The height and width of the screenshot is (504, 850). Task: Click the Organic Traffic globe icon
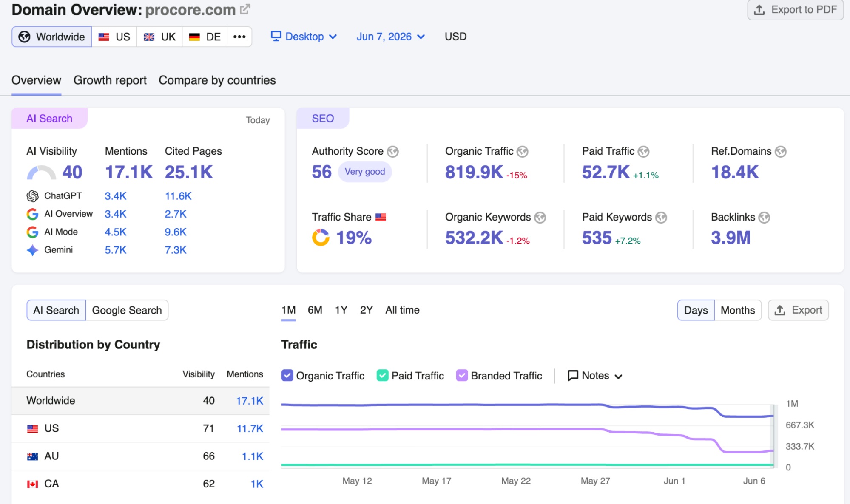point(523,152)
